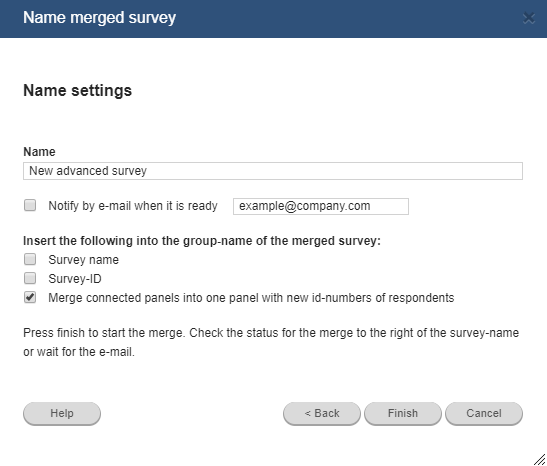Uncheck the Merge connected panels checkbox
The height and width of the screenshot is (466, 547).
click(x=30, y=297)
